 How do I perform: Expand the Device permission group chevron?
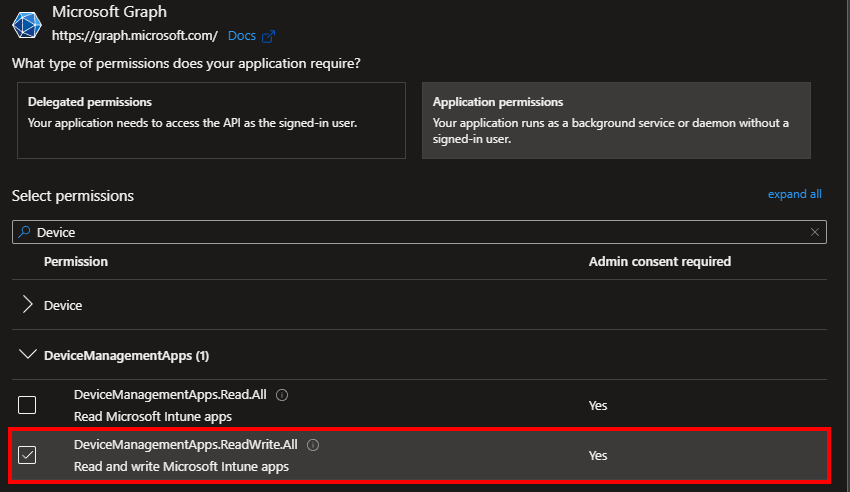click(27, 305)
